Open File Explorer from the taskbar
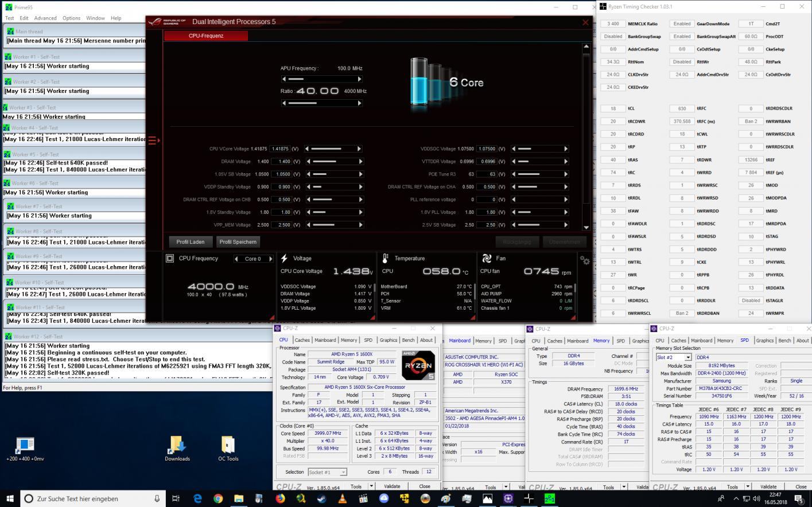The height and width of the screenshot is (507, 812). click(239, 498)
